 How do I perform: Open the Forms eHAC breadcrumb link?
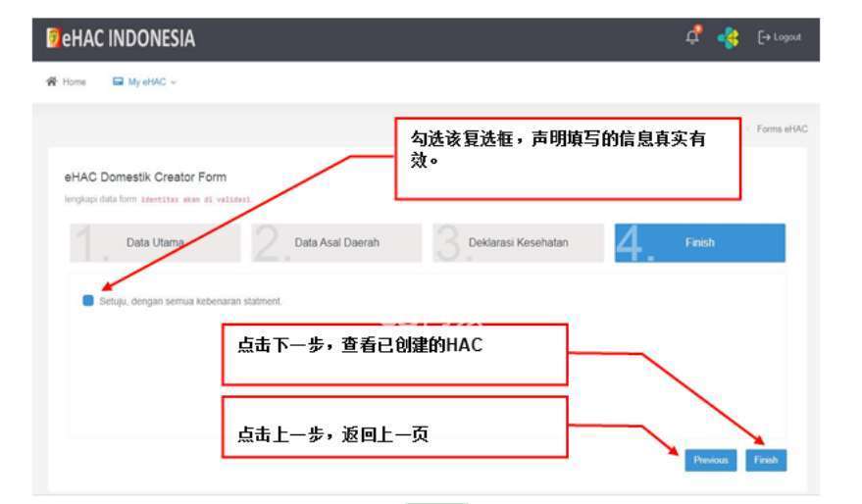pos(782,129)
